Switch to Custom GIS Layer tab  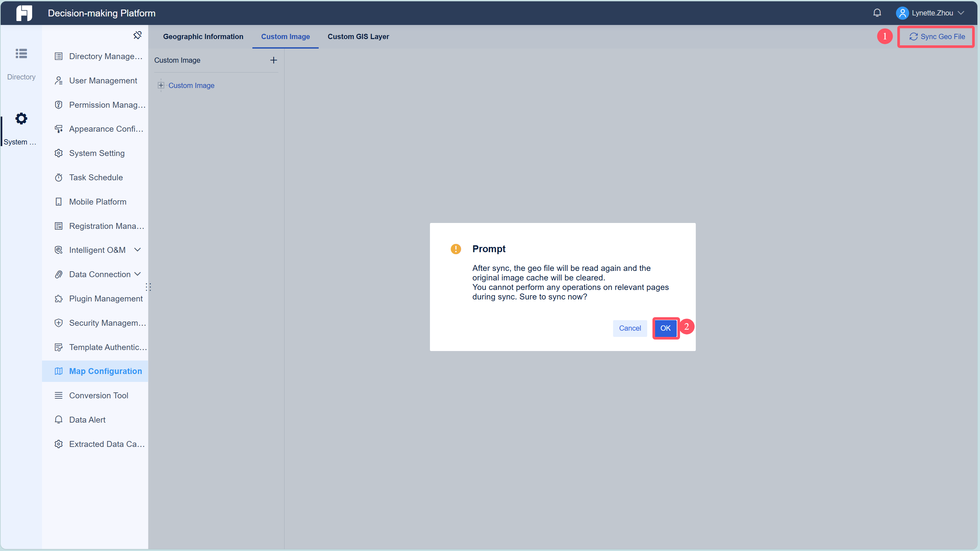pos(358,36)
